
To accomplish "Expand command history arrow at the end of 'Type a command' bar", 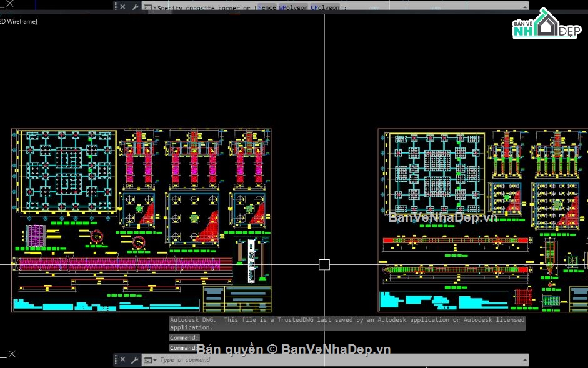I will (524, 360).
